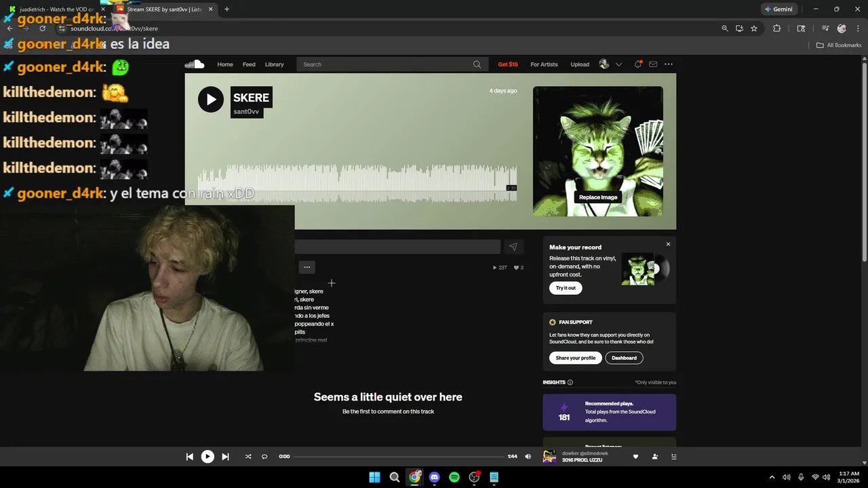Mute with the player volume icon
The width and height of the screenshot is (868, 488).
coord(528,457)
